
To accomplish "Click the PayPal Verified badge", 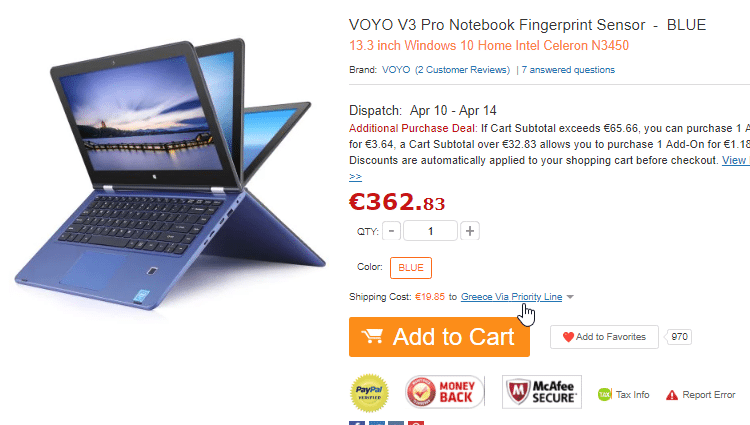I will pyautogui.click(x=369, y=393).
